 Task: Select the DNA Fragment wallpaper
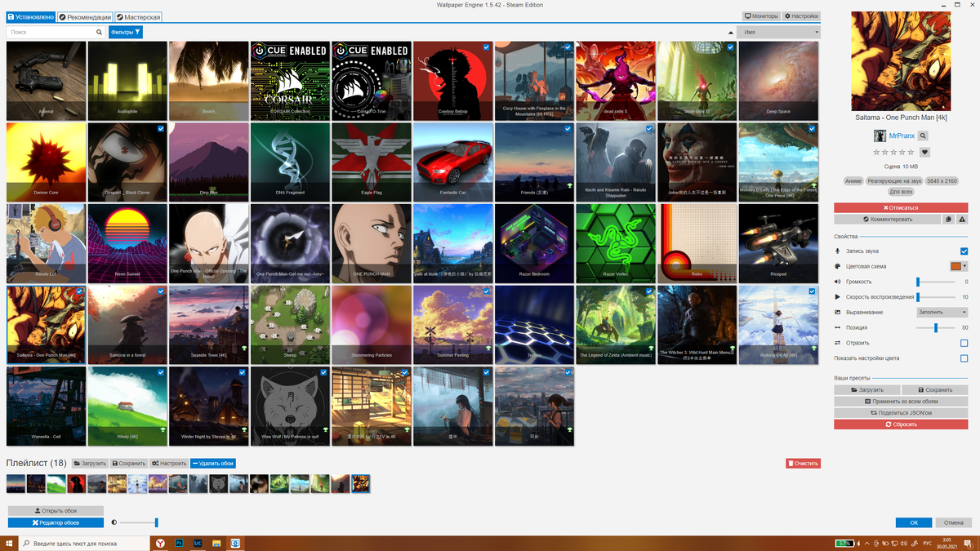pyautogui.click(x=290, y=162)
